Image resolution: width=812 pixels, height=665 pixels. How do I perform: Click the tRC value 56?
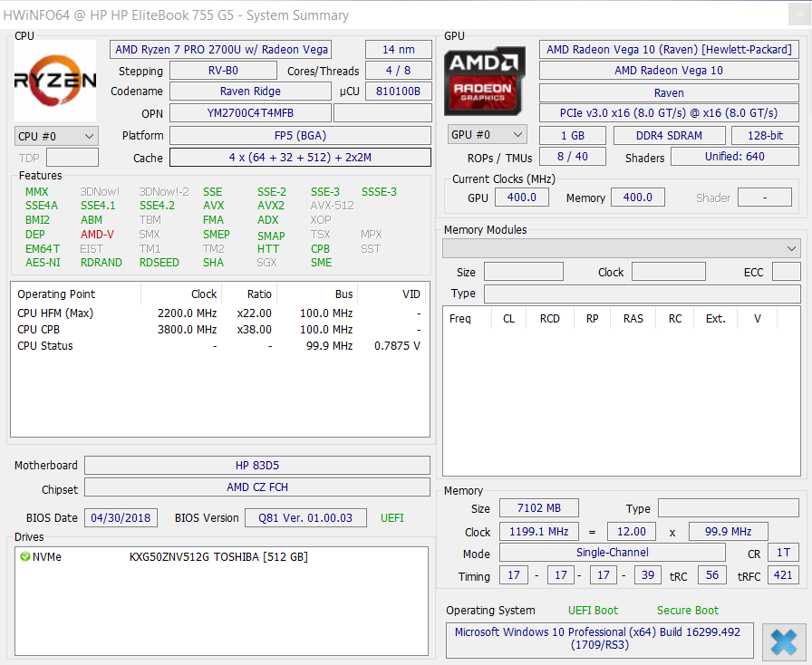pos(712,575)
